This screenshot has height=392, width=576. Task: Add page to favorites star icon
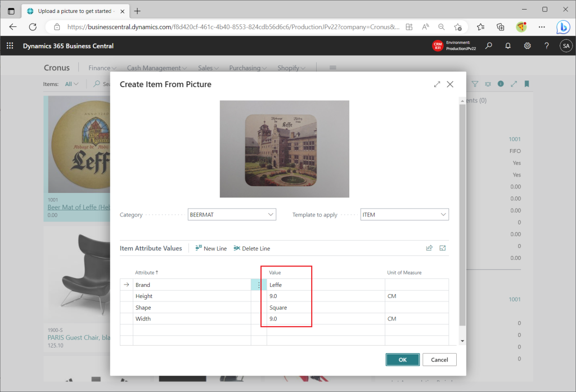click(x=458, y=27)
